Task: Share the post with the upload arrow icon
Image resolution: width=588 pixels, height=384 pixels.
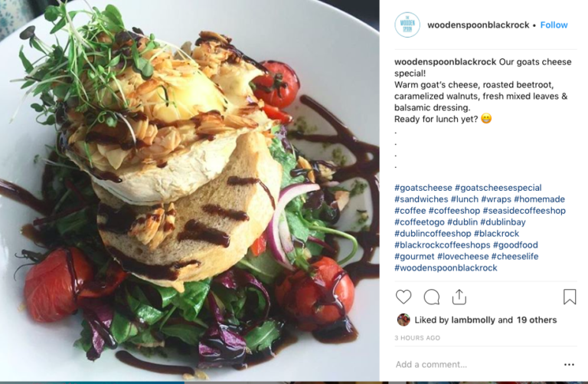Action: [x=459, y=297]
